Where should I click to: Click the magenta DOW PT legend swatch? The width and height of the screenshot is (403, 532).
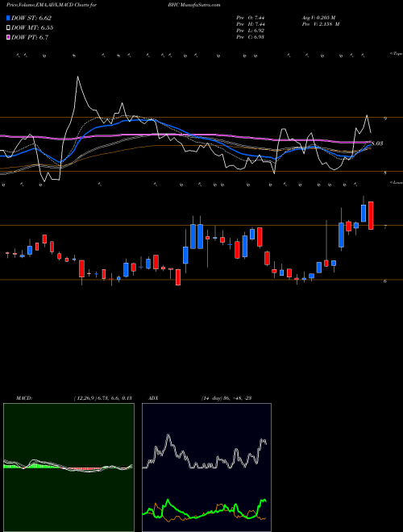9,37
